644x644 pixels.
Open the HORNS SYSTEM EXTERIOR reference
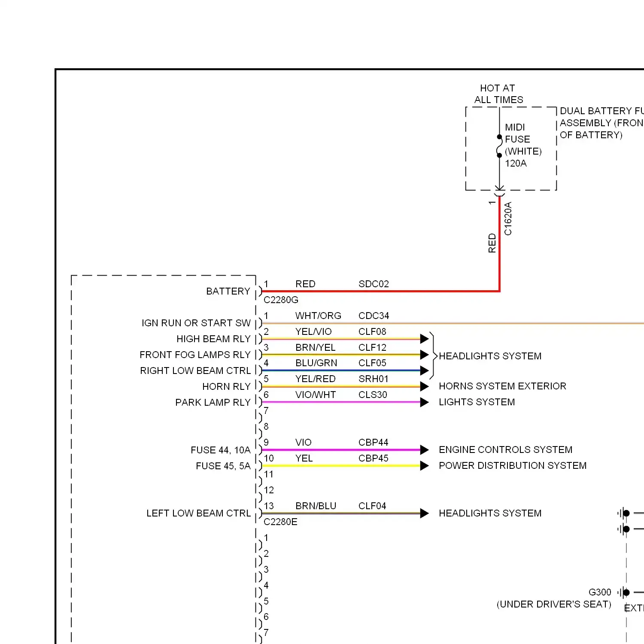[x=502, y=386]
